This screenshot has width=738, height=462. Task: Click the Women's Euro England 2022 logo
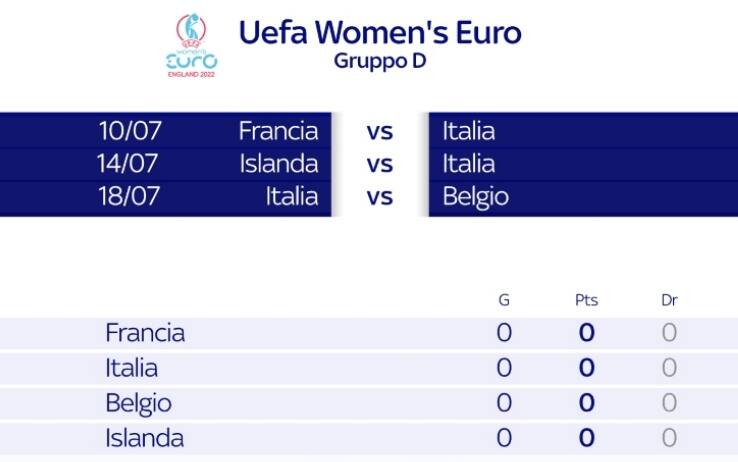pos(191,46)
